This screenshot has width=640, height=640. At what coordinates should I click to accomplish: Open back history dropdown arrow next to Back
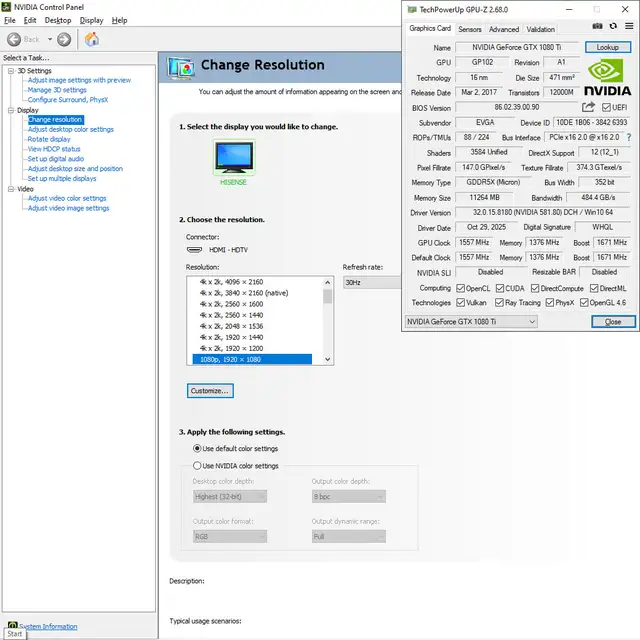coord(50,39)
